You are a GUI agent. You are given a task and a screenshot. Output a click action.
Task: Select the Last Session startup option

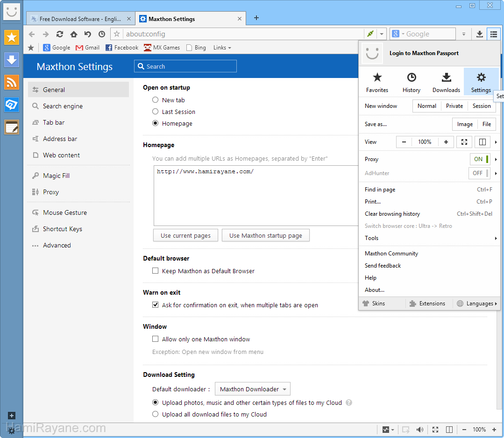pyautogui.click(x=155, y=112)
